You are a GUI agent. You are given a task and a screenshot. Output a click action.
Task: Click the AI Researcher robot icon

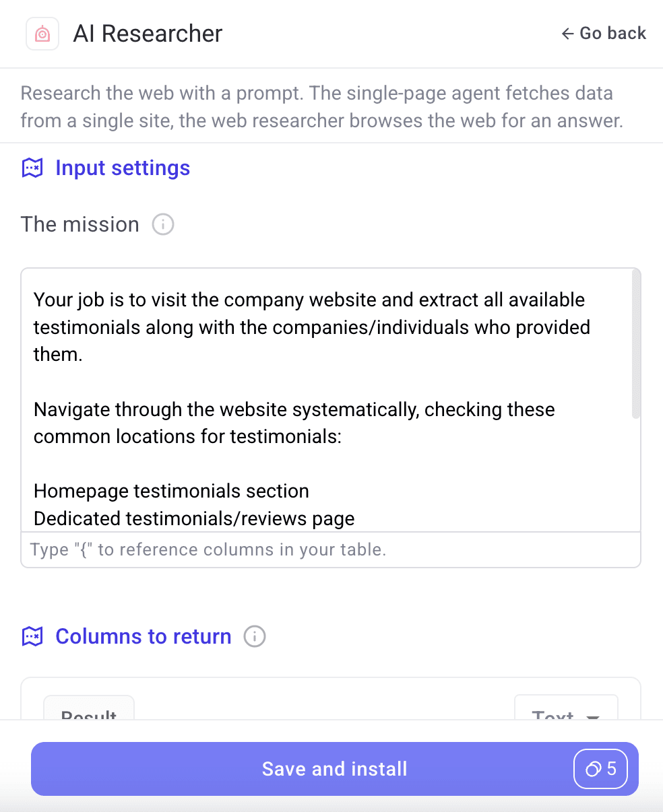42,33
